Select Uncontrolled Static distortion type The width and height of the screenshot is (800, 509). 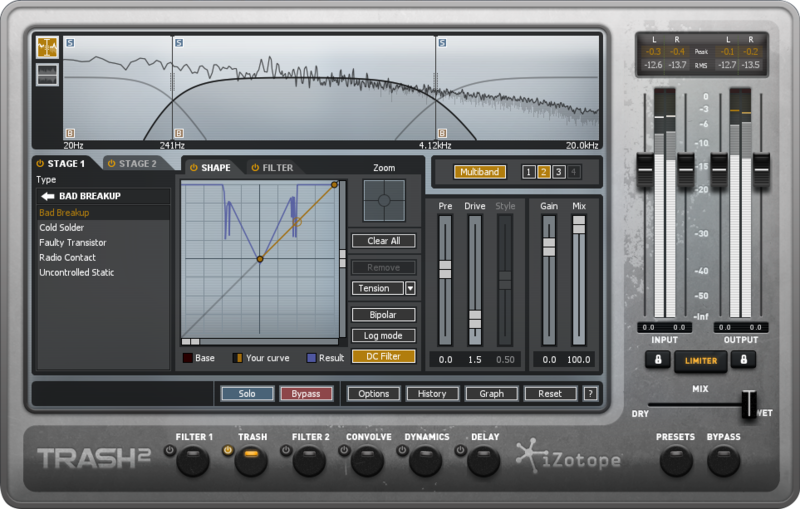103,272
